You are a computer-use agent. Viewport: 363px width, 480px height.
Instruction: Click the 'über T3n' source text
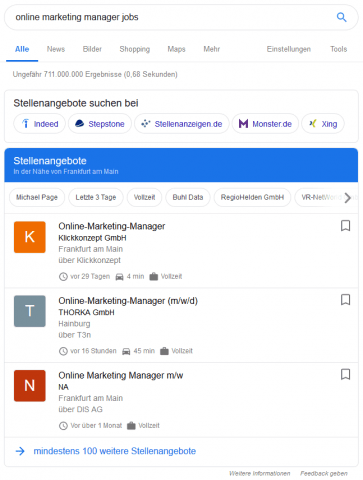(75, 335)
